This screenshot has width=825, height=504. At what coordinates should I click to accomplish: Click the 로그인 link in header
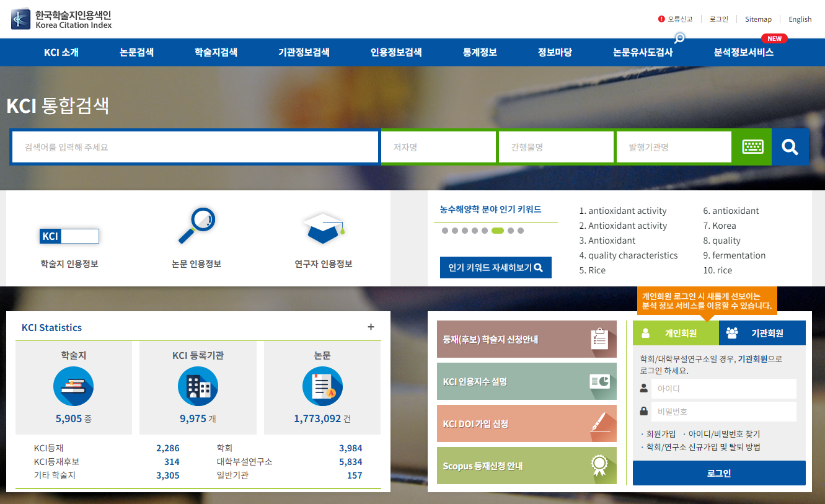(x=719, y=19)
